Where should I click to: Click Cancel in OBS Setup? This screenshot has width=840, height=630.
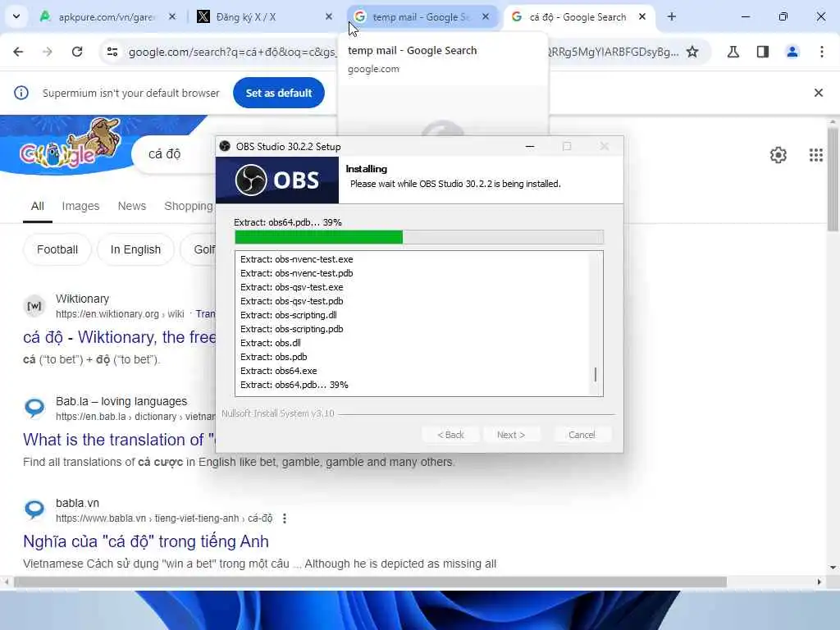[582, 435]
